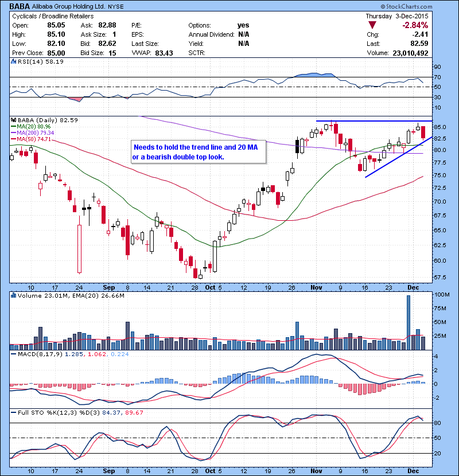Click the Options value yes
Screen dimensions: 459x476
coord(243,25)
